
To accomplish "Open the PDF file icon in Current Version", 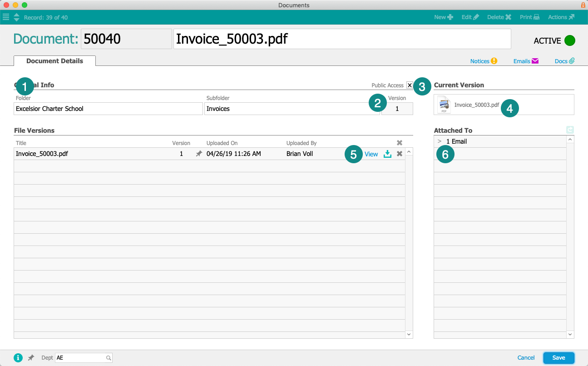I will [444, 105].
